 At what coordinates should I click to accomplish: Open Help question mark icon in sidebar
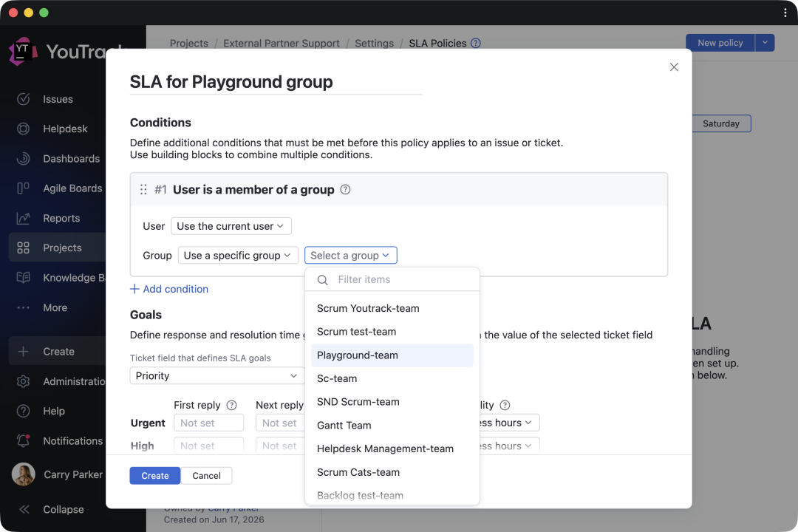pyautogui.click(x=24, y=411)
